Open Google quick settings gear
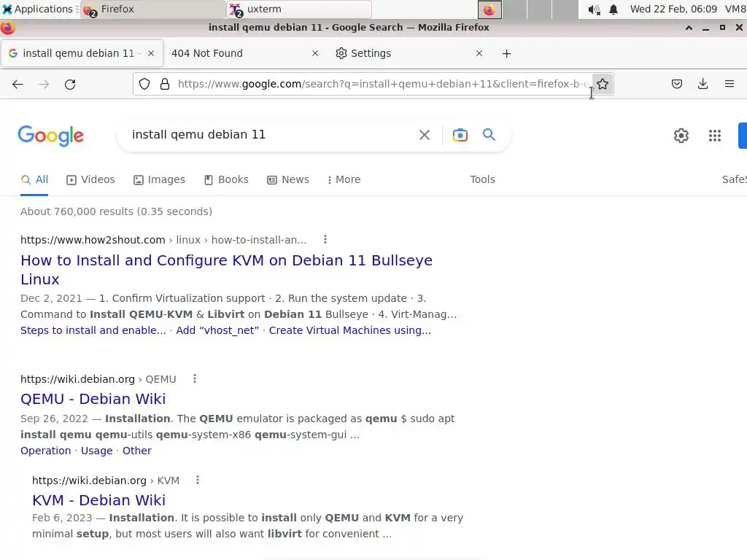This screenshot has height=560, width=747. 681,136
